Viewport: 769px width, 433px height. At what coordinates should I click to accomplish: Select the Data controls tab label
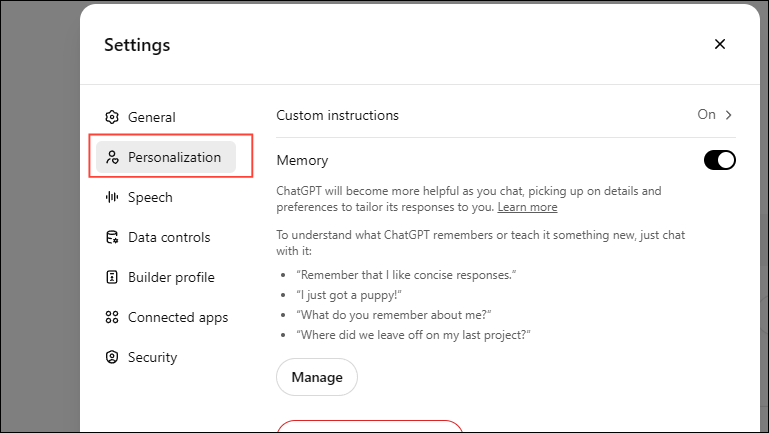[x=169, y=237]
